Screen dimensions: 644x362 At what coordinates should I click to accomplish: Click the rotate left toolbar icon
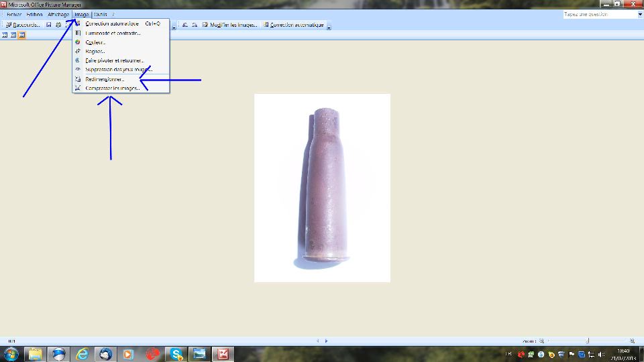(x=185, y=25)
